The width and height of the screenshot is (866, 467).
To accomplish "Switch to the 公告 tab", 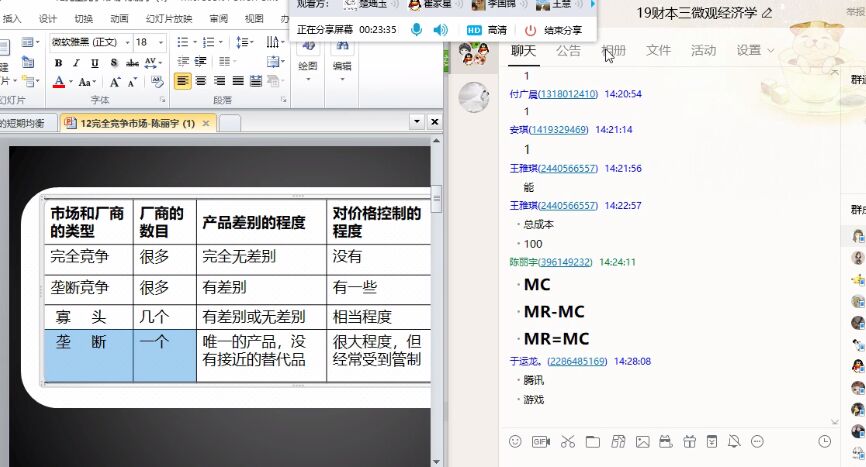I will [x=568, y=51].
